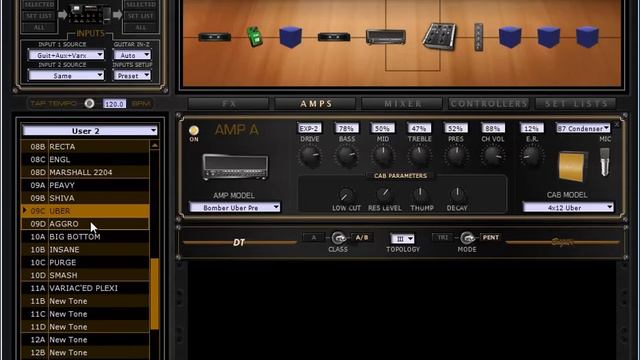
Task: Open the Cab Model 4x12 Uber dropdown
Action: pyautogui.click(x=568, y=207)
